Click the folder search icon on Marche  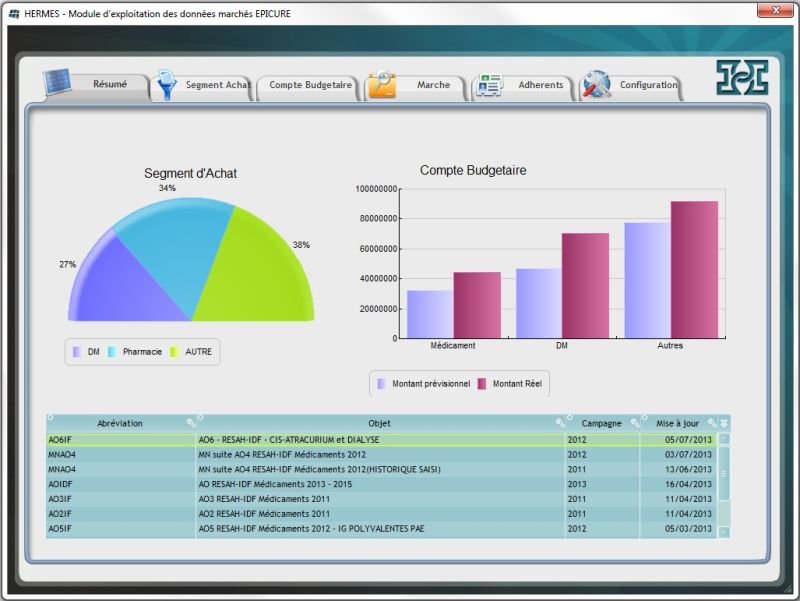382,85
